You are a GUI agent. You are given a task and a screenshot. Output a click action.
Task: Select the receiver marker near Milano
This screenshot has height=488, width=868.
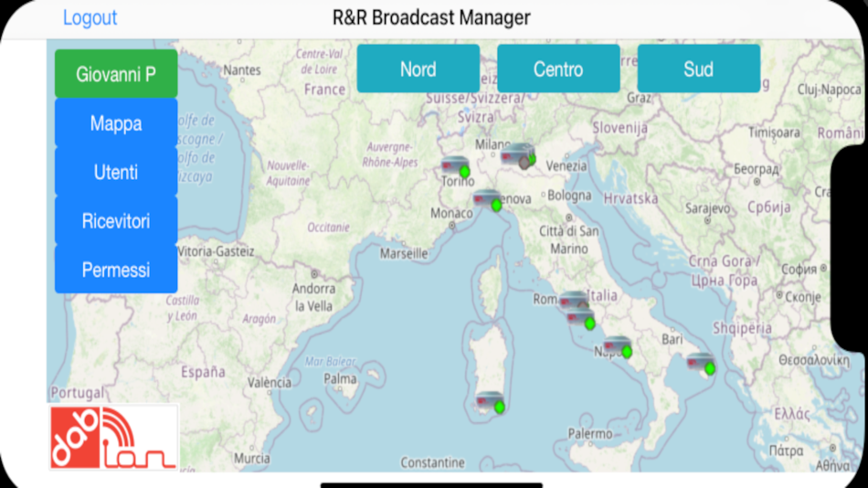[x=517, y=155]
